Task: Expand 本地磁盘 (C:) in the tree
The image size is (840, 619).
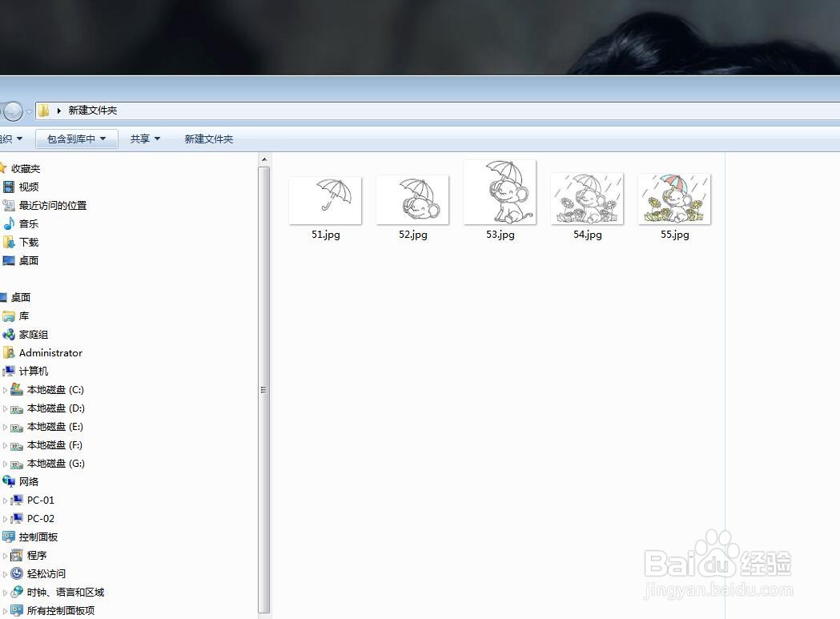Action: coord(6,389)
